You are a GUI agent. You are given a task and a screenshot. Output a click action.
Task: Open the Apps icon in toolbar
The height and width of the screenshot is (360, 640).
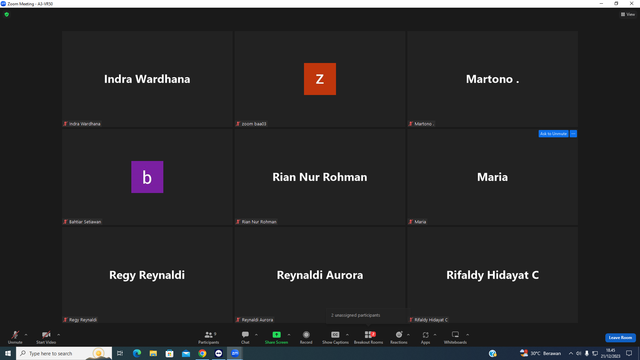[x=425, y=337]
